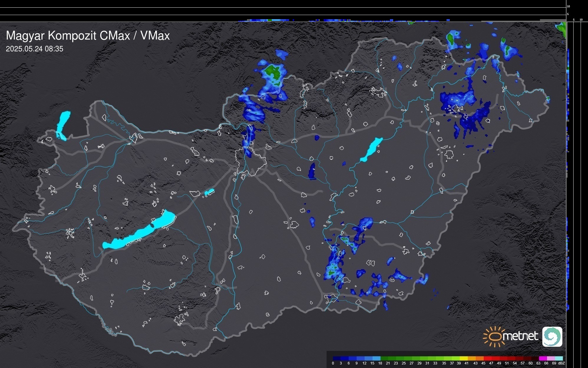588x368 pixels.
Task: Pick the pink 66 dBZ legend swatch
Action: tap(551, 358)
